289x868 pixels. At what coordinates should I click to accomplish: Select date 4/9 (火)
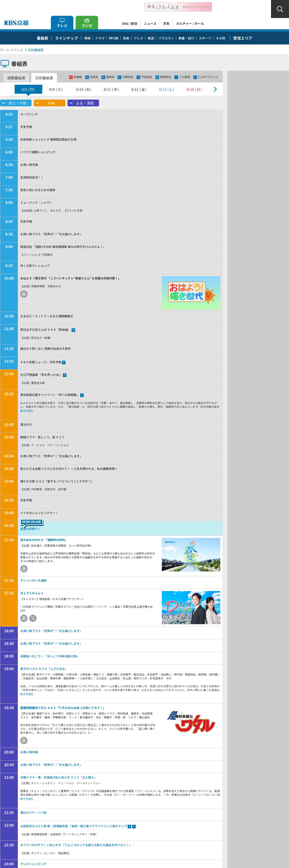click(x=56, y=89)
